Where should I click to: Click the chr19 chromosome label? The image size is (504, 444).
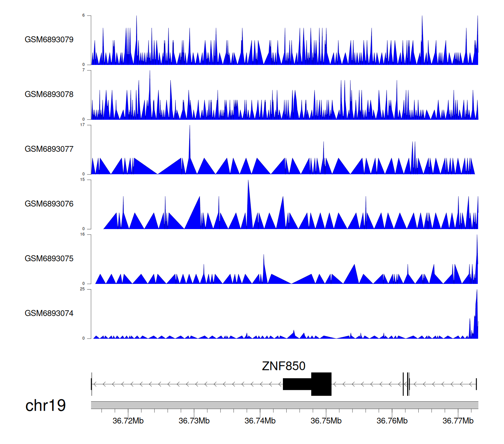pos(45,406)
